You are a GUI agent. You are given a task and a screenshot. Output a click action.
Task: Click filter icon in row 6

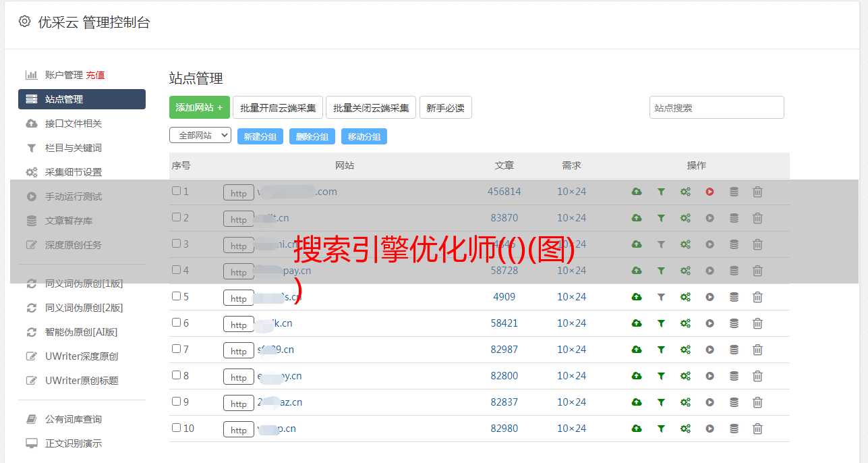point(661,323)
